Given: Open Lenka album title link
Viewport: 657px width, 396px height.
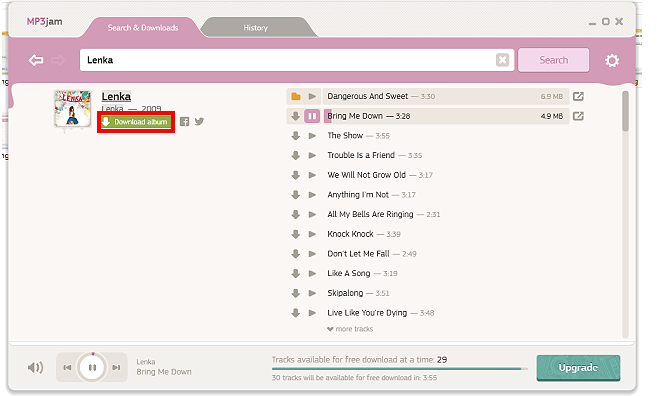Looking at the screenshot, I should point(116,96).
